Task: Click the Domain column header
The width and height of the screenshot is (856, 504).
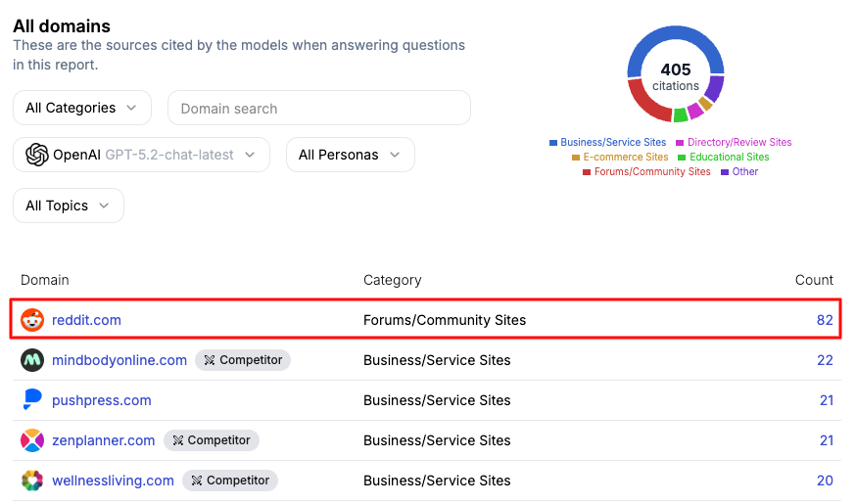Action: click(x=45, y=280)
